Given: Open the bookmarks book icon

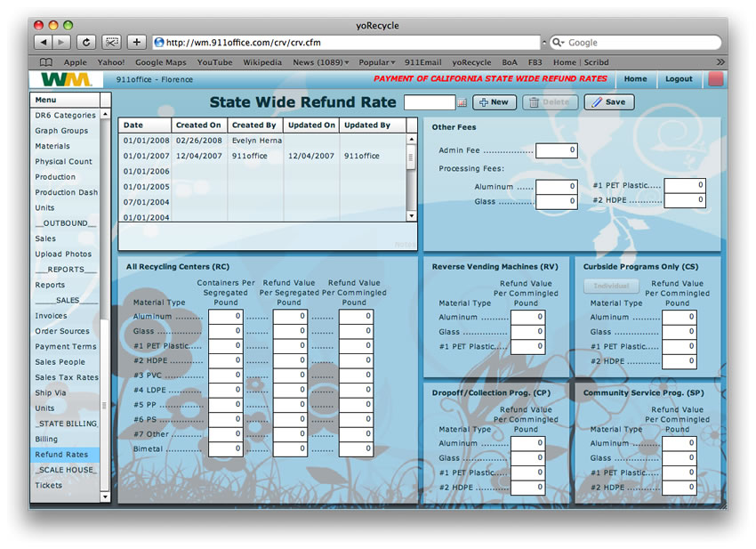Looking at the screenshot, I should point(45,62).
